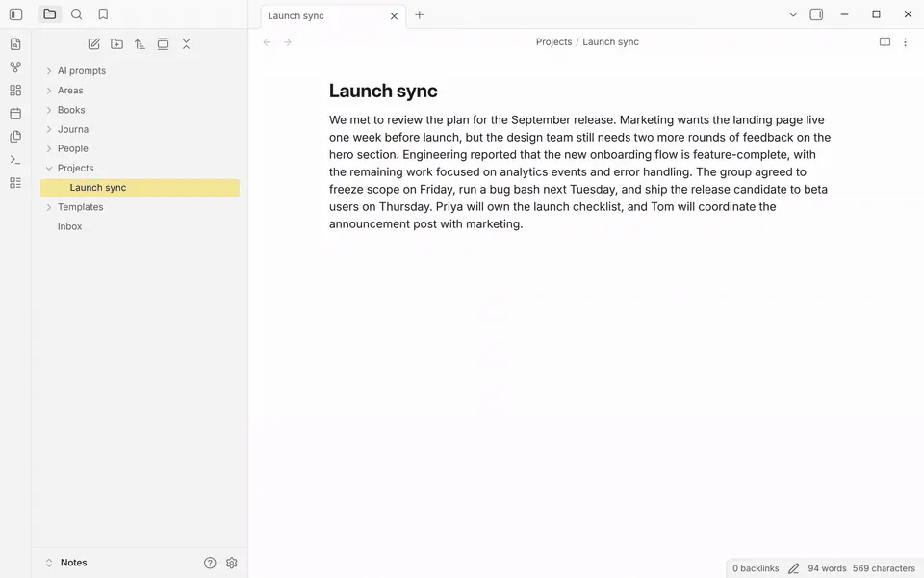Open quick switcher from ribbon
924x578 pixels.
tap(16, 44)
